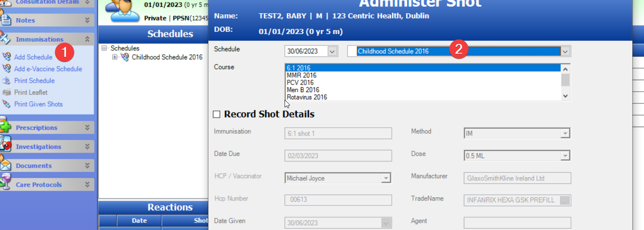Enable the Record Shot Details checkbox
Image resolution: width=644 pixels, height=230 pixels.
pos(216,115)
